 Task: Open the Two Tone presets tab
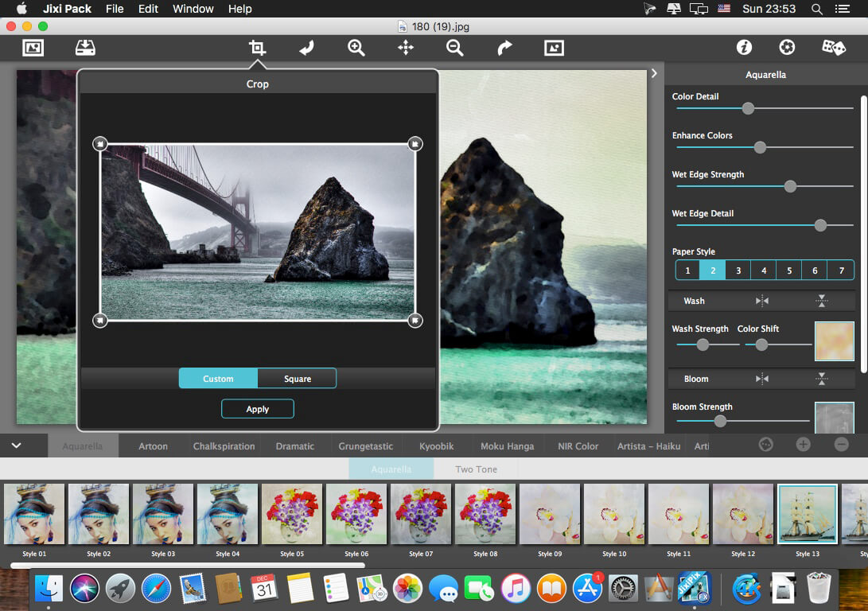tap(476, 469)
